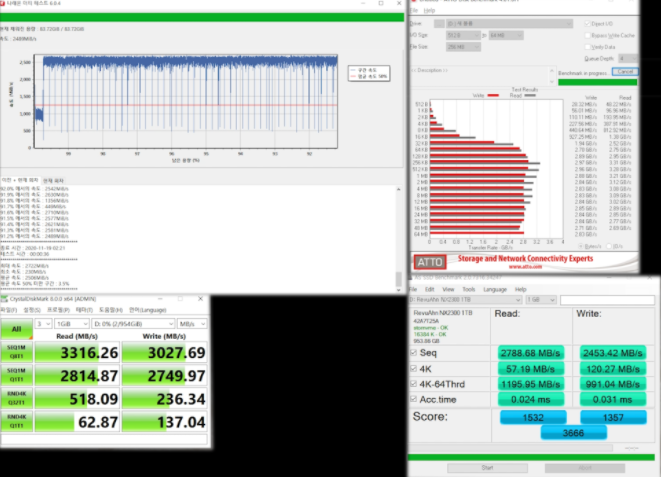Click the Start button in AS SSD
This screenshot has width=661, height=477.
coord(487,468)
